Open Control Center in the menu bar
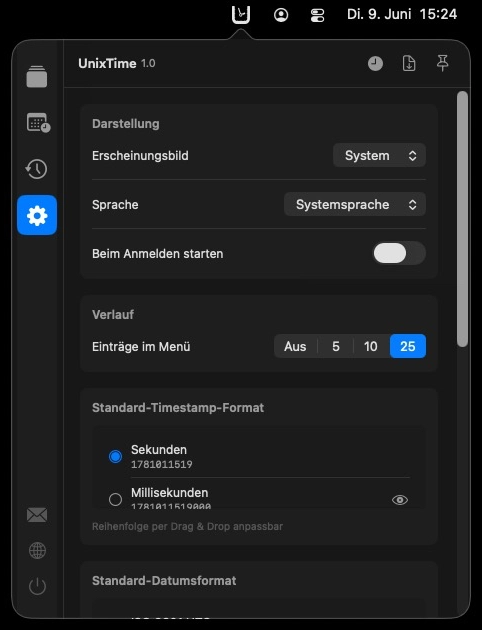 (317, 15)
